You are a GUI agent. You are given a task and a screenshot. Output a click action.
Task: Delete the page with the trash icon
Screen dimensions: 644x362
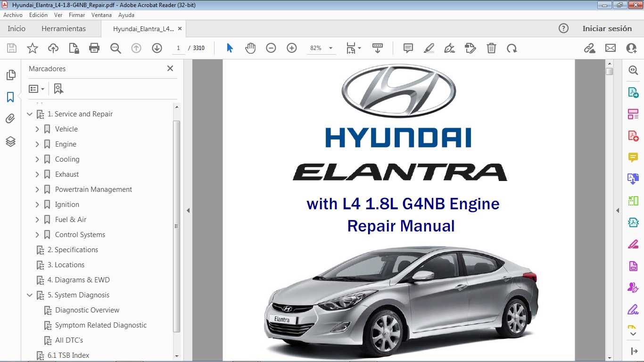pyautogui.click(x=491, y=48)
